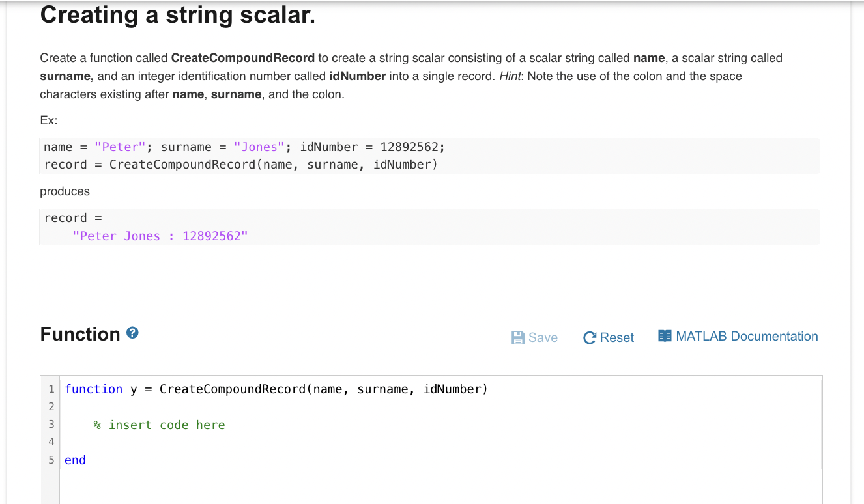The height and width of the screenshot is (504, 864).
Task: Click the 'end' keyword on line 5
Action: click(x=75, y=460)
